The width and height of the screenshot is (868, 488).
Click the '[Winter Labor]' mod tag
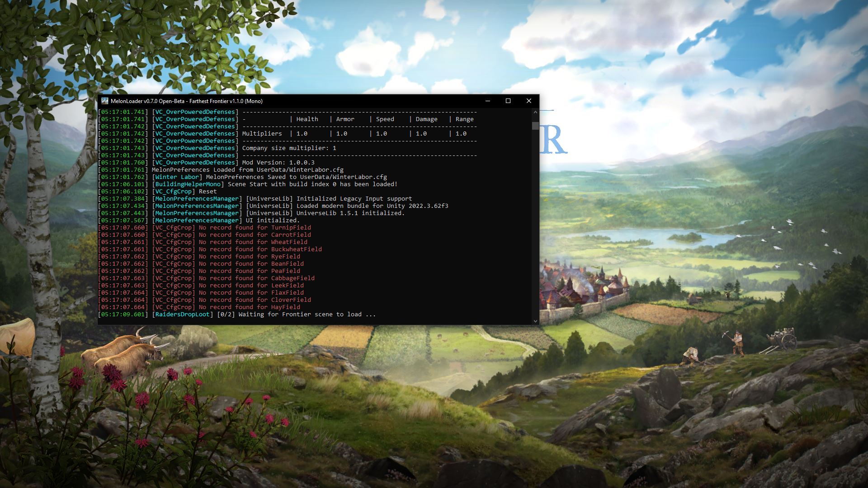tap(177, 177)
